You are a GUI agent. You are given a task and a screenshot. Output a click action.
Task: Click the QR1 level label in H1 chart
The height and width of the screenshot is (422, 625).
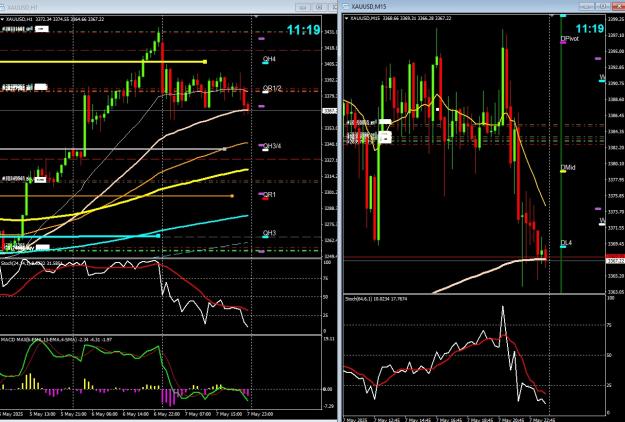[x=269, y=194]
